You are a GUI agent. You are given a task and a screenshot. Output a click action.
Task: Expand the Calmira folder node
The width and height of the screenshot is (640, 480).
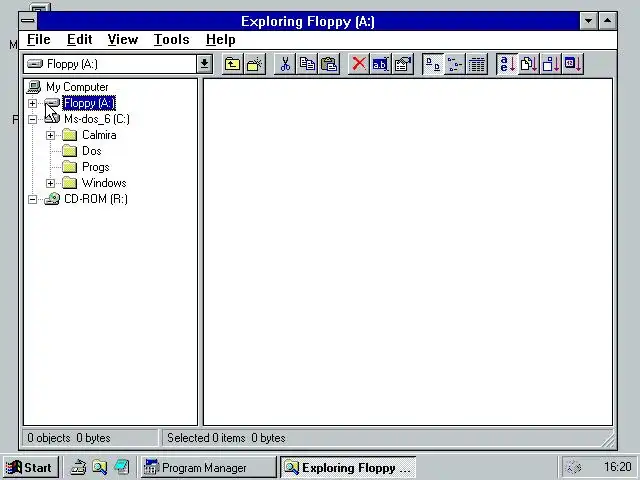tap(50, 135)
